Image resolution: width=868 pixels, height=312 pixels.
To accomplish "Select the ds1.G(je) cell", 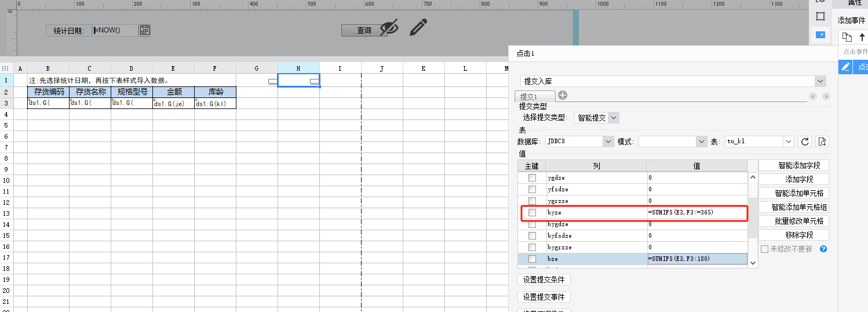I will [x=174, y=103].
